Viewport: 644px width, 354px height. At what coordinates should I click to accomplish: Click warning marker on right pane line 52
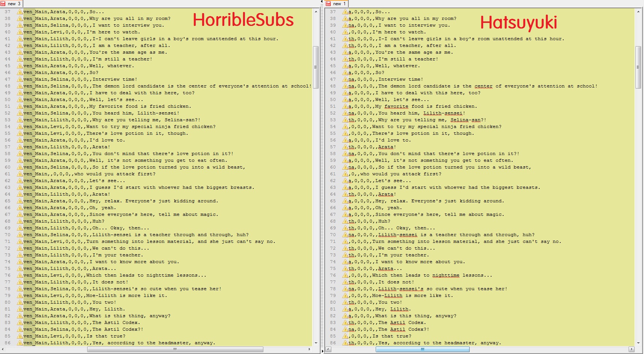(345, 113)
